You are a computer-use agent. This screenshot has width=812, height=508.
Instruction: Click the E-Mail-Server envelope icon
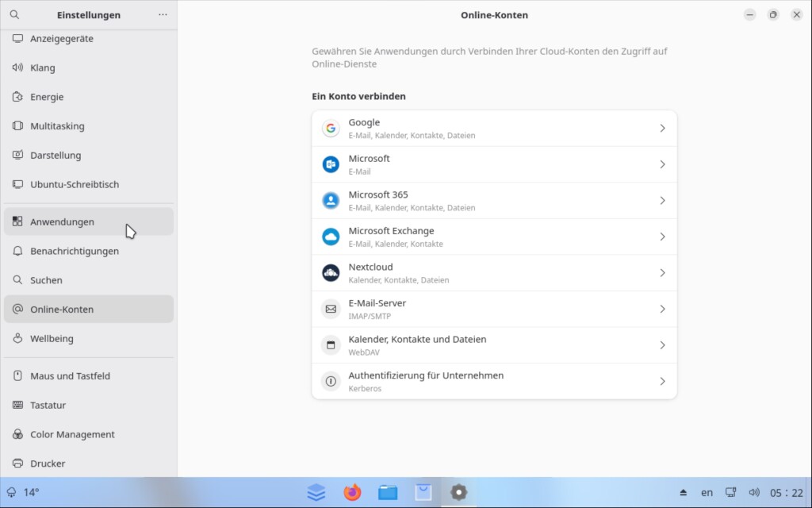tap(331, 309)
